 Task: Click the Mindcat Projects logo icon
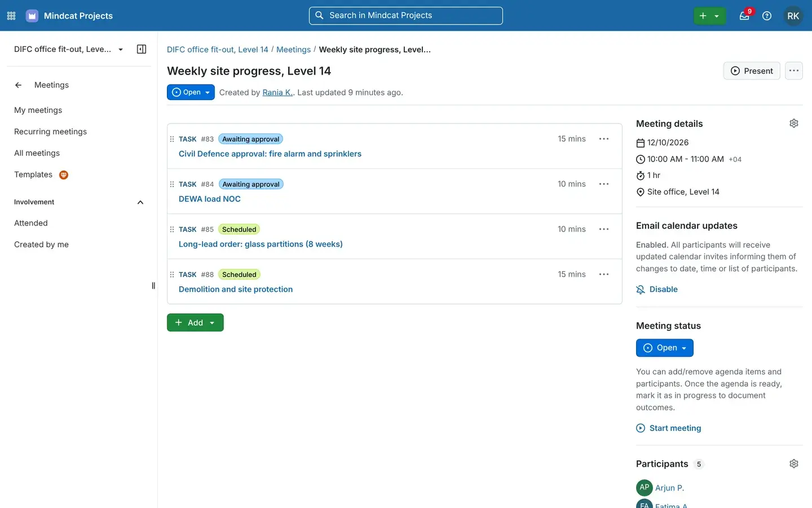[x=32, y=16]
